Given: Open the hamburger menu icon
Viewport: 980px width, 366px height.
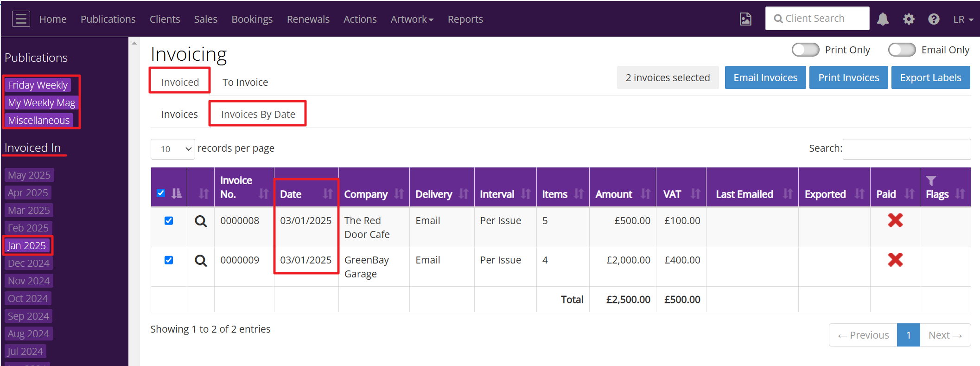Looking at the screenshot, I should tap(21, 19).
